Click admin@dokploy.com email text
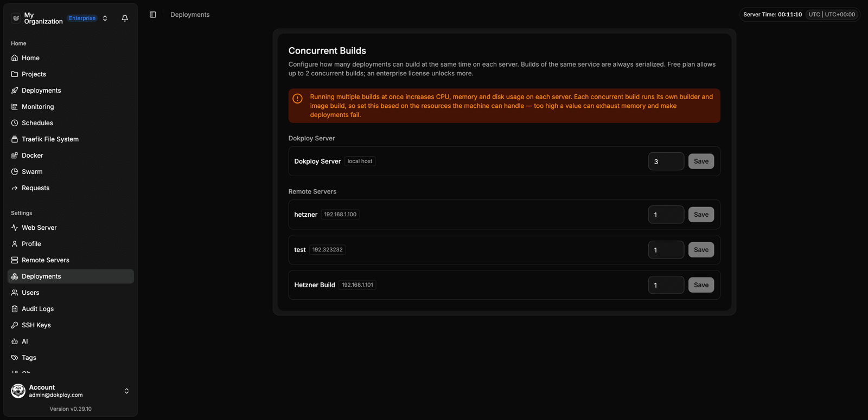 [x=56, y=395]
